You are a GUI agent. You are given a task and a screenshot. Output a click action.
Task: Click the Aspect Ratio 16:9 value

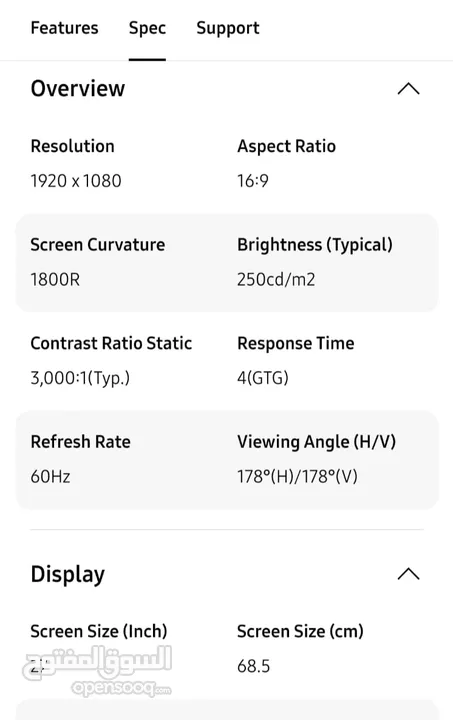coord(252,181)
